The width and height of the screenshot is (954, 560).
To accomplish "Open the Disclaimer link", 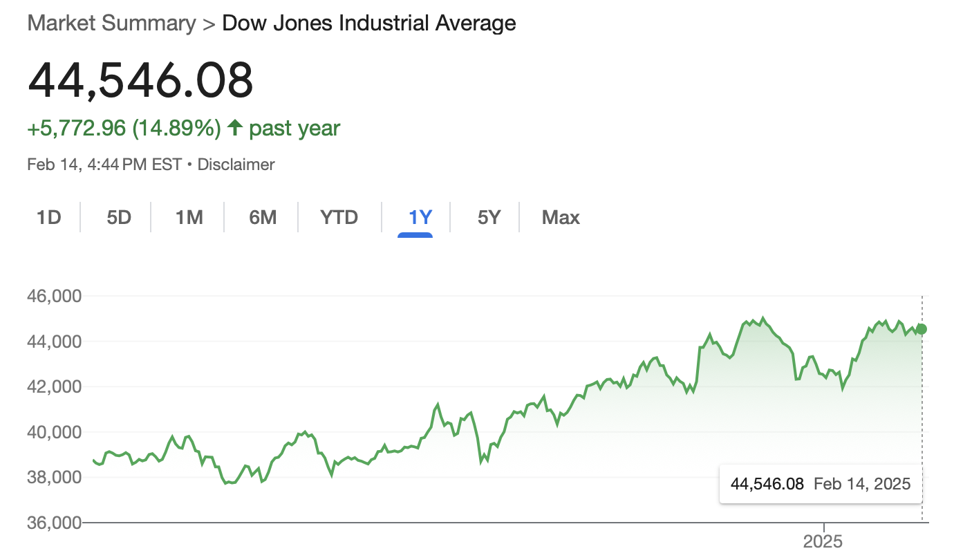I will [x=236, y=165].
